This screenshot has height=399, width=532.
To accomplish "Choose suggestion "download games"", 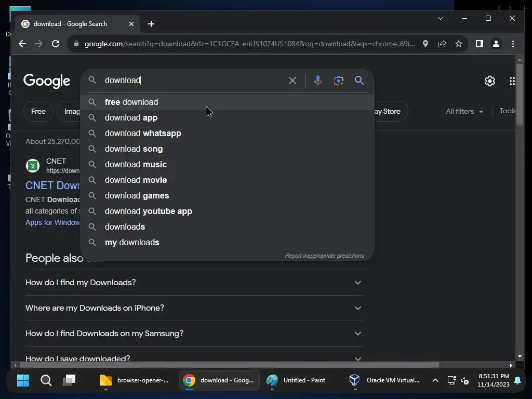I will (228, 196).
